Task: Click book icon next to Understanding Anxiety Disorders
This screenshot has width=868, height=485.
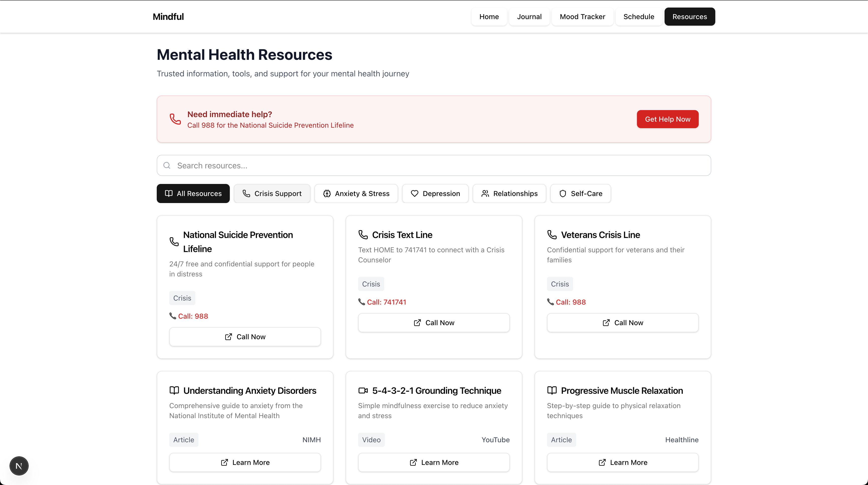Action: (174, 390)
